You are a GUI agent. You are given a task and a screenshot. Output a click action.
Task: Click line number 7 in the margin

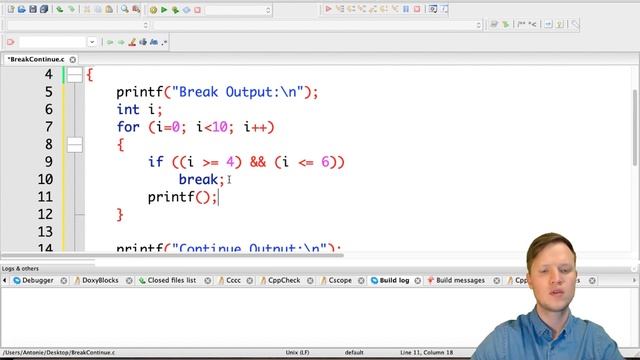(x=49, y=127)
